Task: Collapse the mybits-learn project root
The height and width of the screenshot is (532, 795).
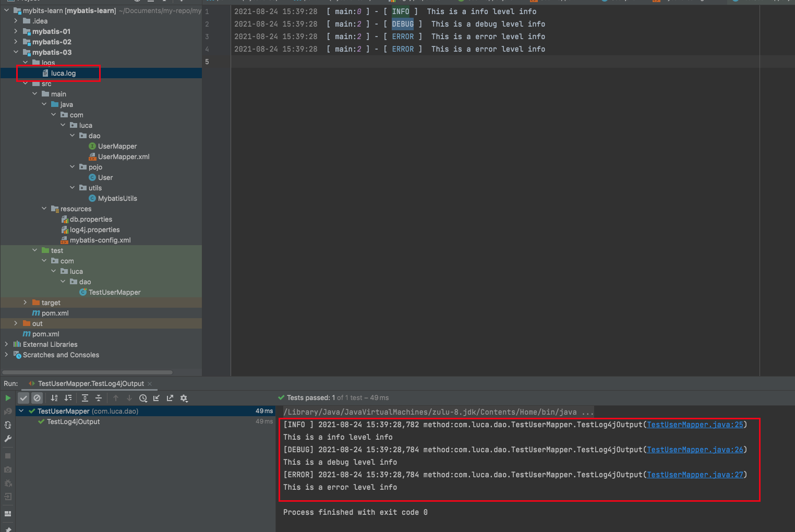Action: point(6,10)
